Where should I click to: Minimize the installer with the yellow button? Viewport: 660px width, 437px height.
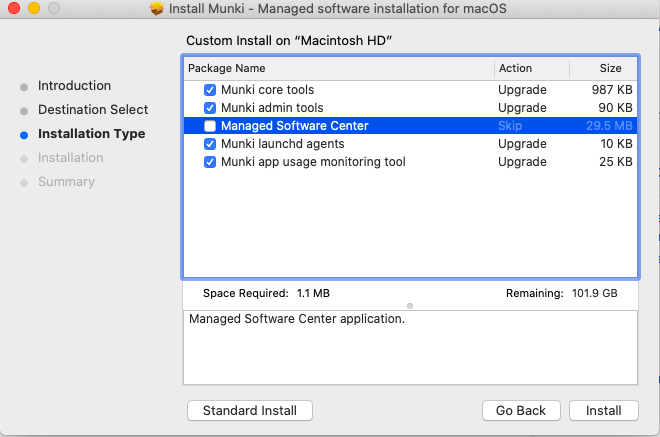tap(34, 8)
